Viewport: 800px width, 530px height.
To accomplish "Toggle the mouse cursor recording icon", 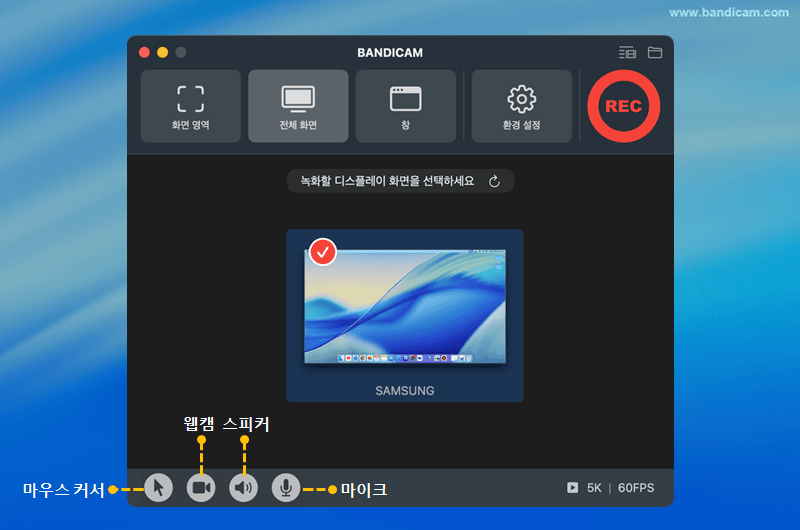I will [x=159, y=488].
